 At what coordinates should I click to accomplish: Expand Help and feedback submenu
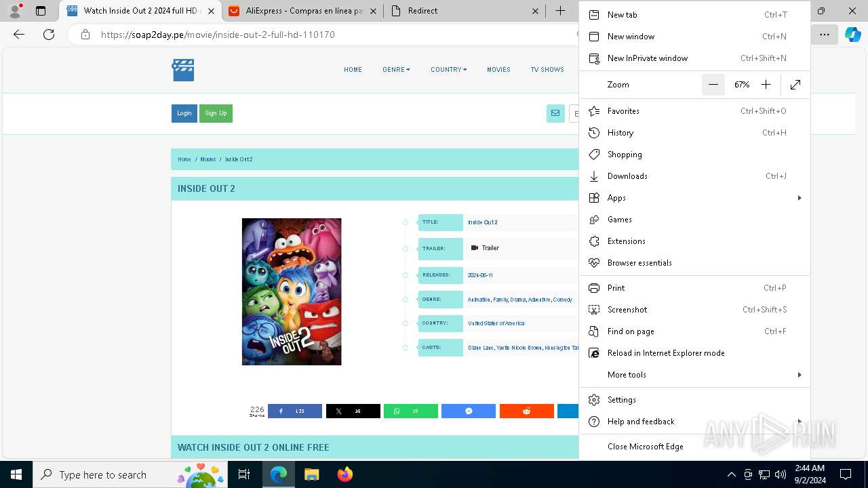coord(694,422)
